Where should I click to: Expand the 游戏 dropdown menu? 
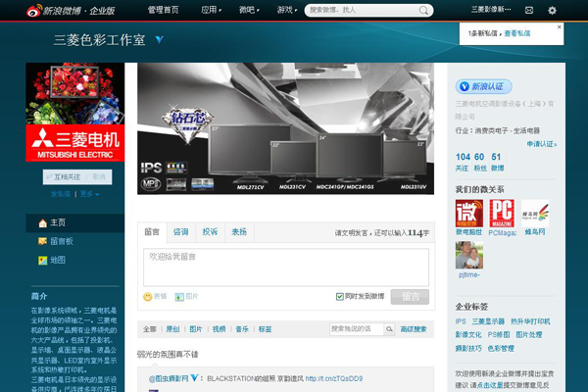[287, 10]
